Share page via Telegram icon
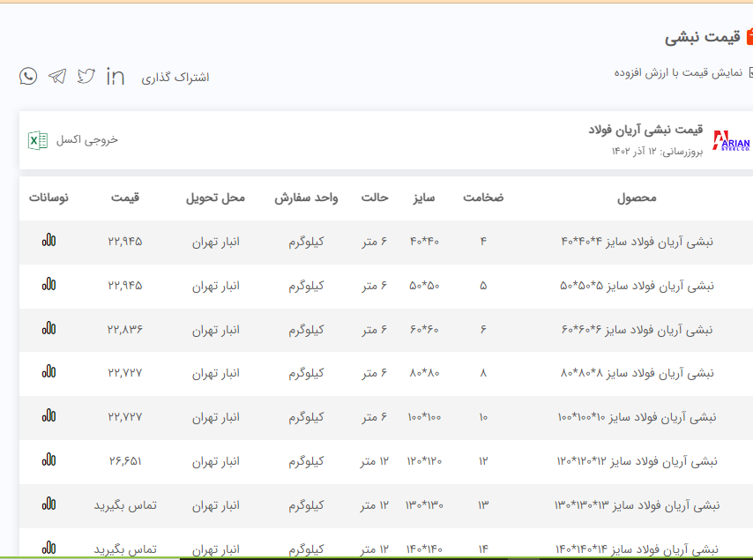The width and height of the screenshot is (753, 560). [x=57, y=76]
